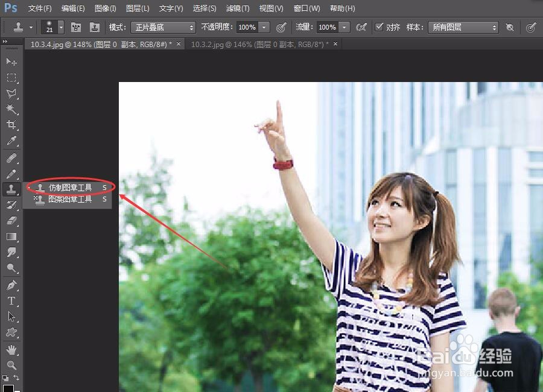Reset default foreground and background colors

coord(5,378)
